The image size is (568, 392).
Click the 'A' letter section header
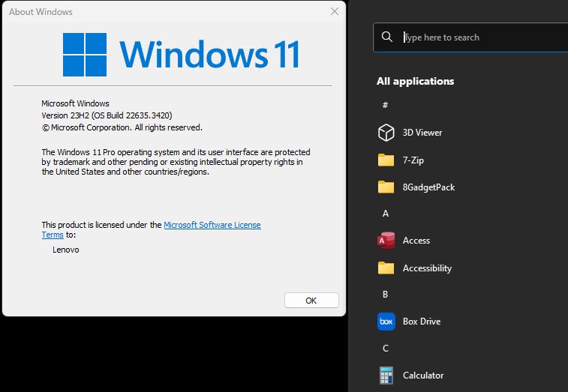click(386, 214)
